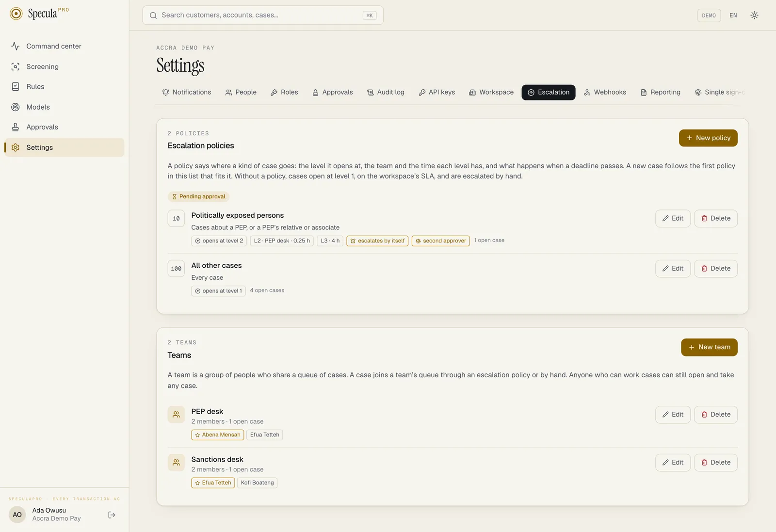The height and width of the screenshot is (532, 776).
Task: Click the PEP desk team icon
Action: point(176,415)
